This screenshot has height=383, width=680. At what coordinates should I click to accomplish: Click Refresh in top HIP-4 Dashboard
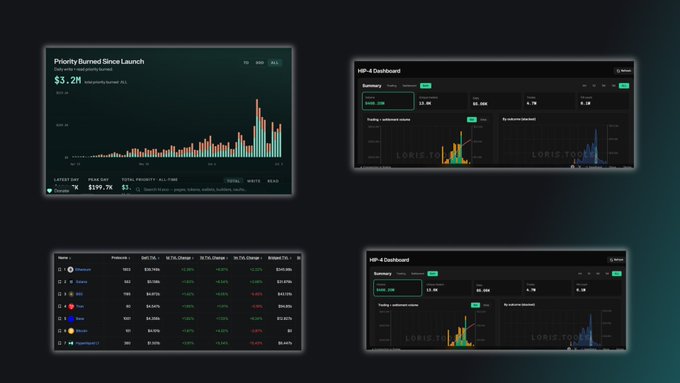tap(624, 71)
